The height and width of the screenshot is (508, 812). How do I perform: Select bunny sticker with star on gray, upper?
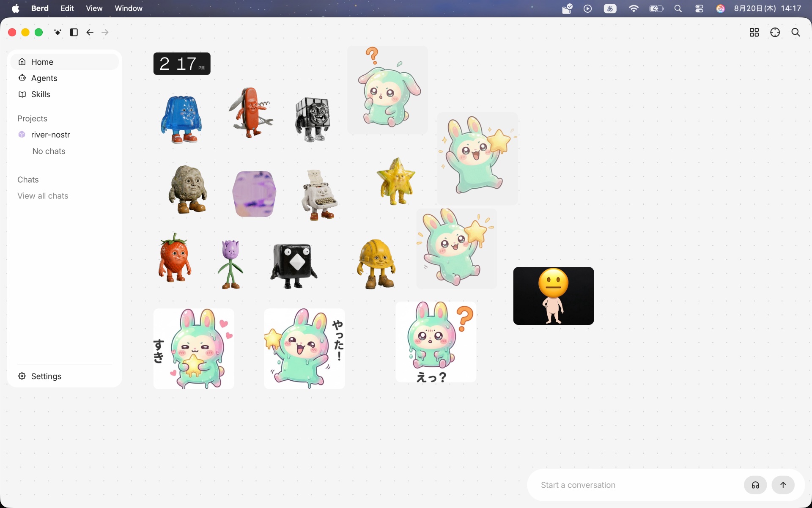coord(477,159)
